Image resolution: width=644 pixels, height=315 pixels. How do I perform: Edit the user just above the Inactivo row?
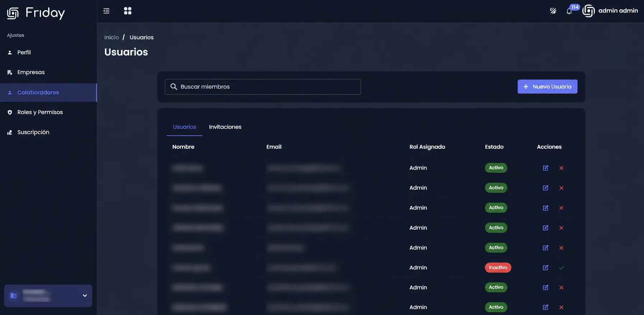pos(545,248)
